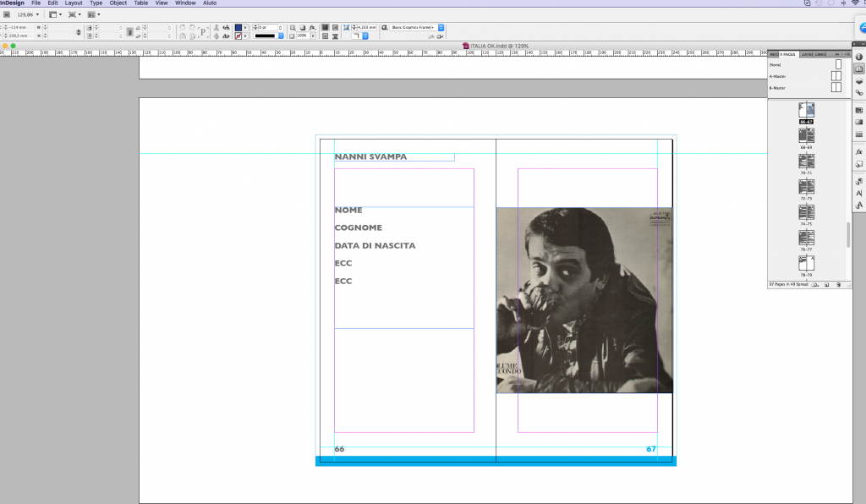Screen dimensions: 866x504
Task: Click the Go to Bridge icon
Action: [x=7, y=14]
